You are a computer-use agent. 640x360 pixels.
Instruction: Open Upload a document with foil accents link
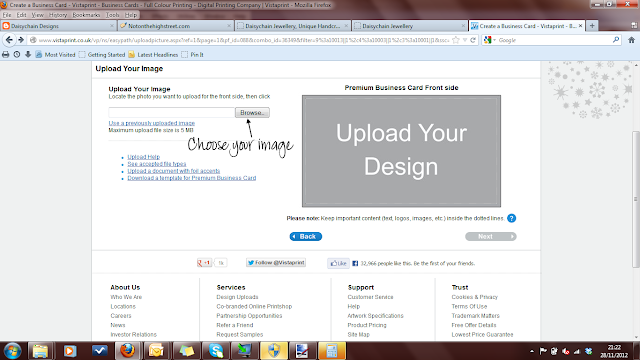(x=173, y=171)
